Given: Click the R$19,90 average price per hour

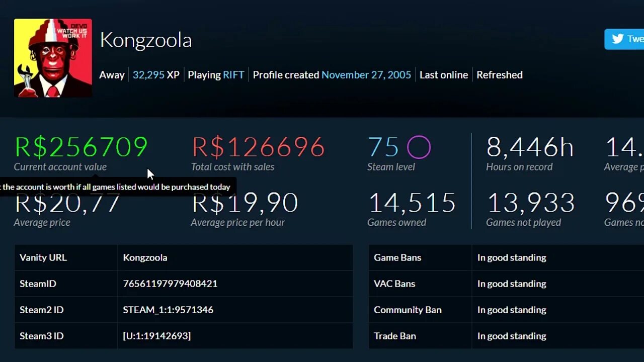Looking at the screenshot, I should [245, 203].
